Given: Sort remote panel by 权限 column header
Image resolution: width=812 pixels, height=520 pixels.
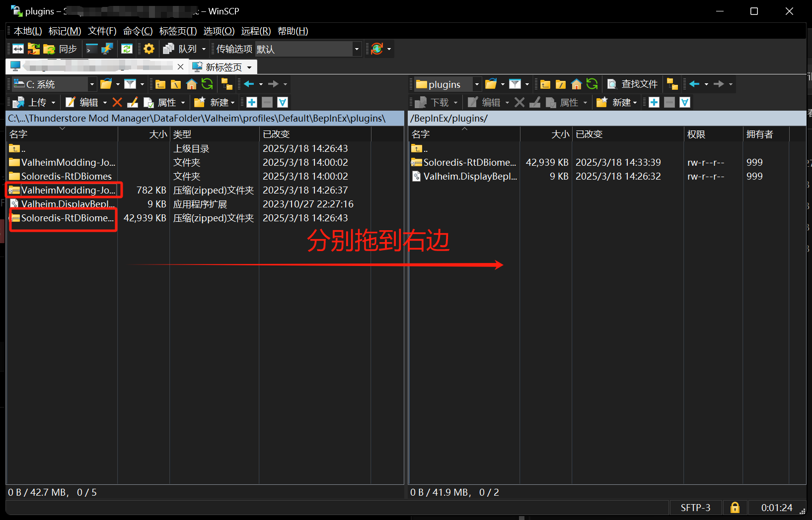Looking at the screenshot, I should [x=713, y=134].
